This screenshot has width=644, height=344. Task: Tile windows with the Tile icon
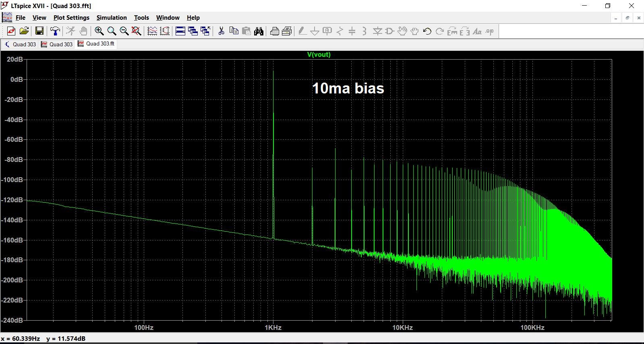pyautogui.click(x=180, y=31)
